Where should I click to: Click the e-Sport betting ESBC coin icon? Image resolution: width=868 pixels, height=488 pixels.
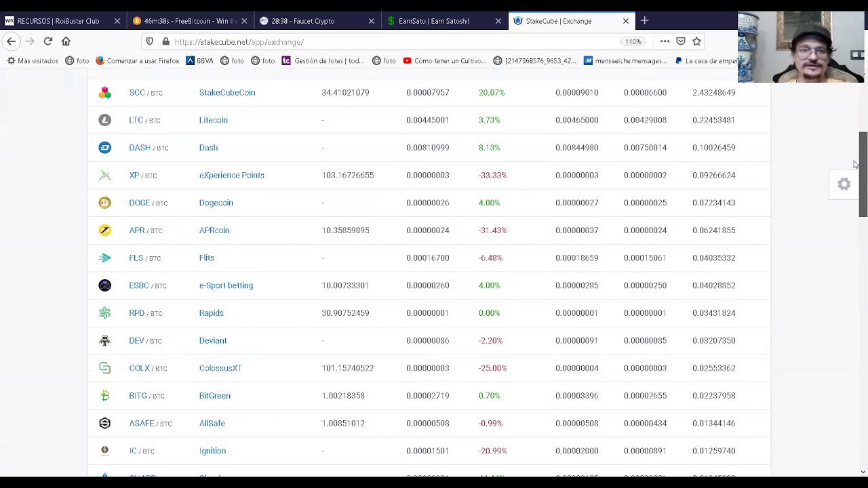click(104, 285)
